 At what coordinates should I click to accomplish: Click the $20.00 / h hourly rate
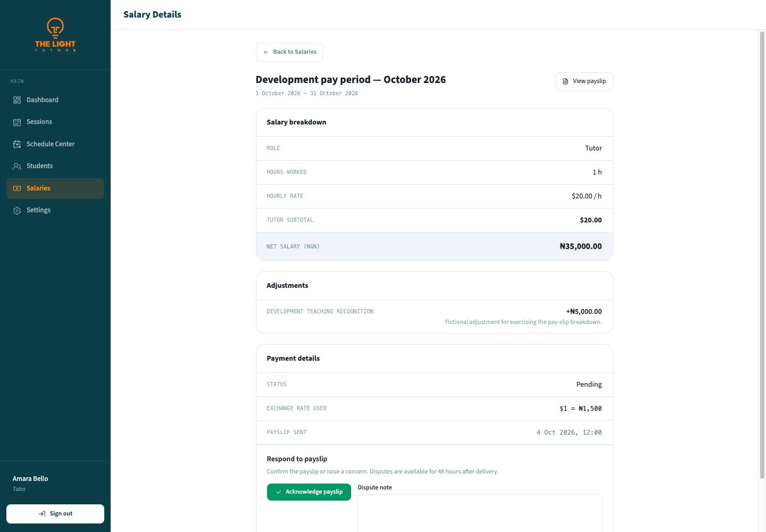point(587,196)
